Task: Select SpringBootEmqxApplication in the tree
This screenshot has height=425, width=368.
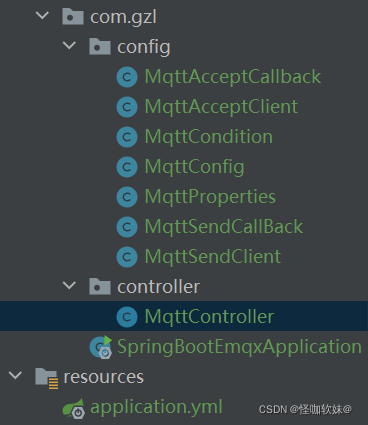Action: coord(239,348)
